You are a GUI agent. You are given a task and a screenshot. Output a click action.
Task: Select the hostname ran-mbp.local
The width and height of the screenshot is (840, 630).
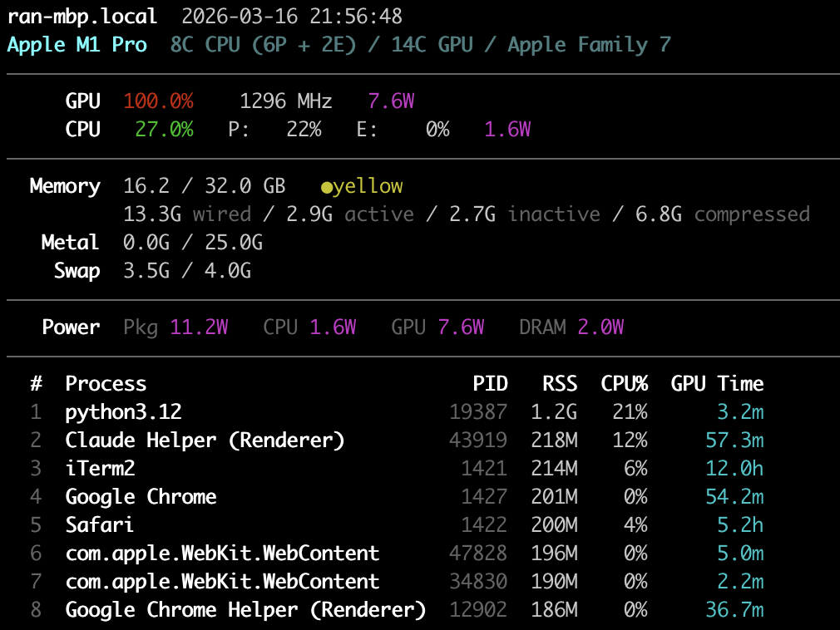(x=82, y=17)
